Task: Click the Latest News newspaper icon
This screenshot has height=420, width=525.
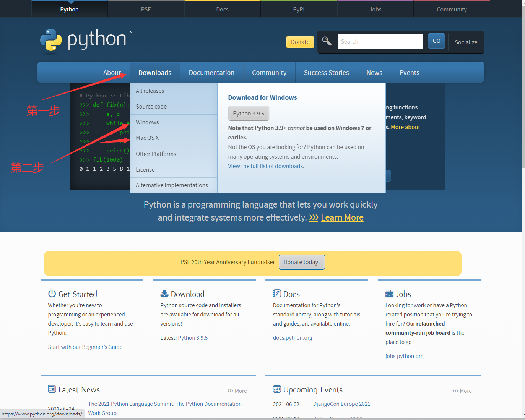Action: pos(52,389)
